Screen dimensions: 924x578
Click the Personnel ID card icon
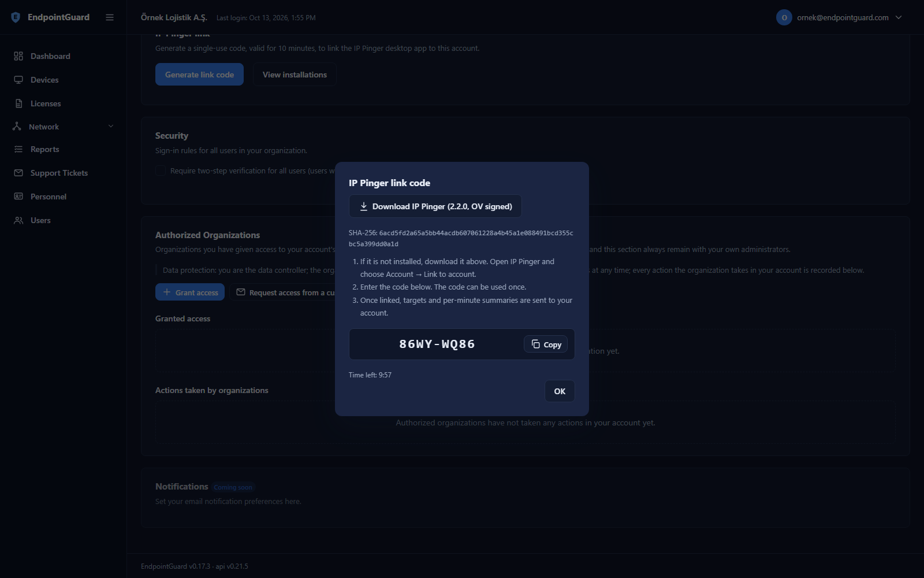click(18, 197)
